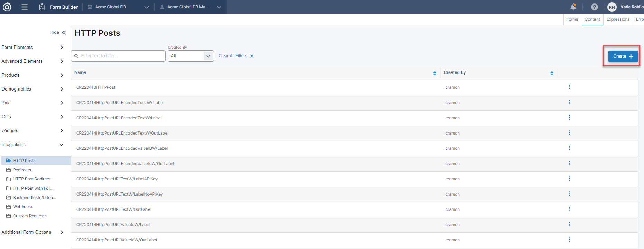This screenshot has height=249, width=644.
Task: Open the Redirects folder in sidebar
Action: click(x=22, y=170)
